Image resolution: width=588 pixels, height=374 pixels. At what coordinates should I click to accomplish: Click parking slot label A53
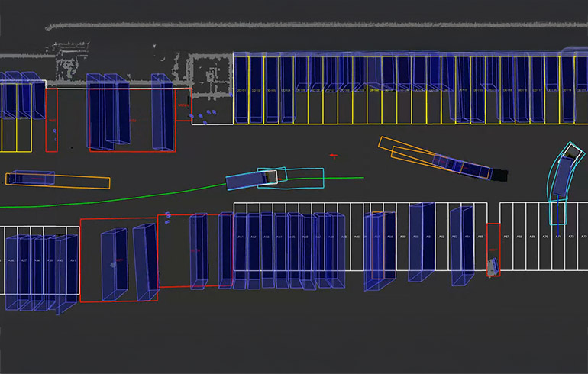267,237
